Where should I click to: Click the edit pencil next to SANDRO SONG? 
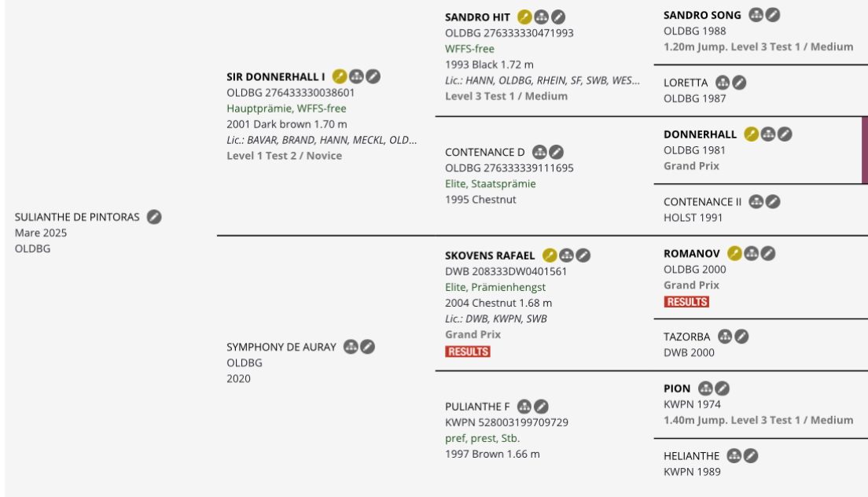coord(773,15)
